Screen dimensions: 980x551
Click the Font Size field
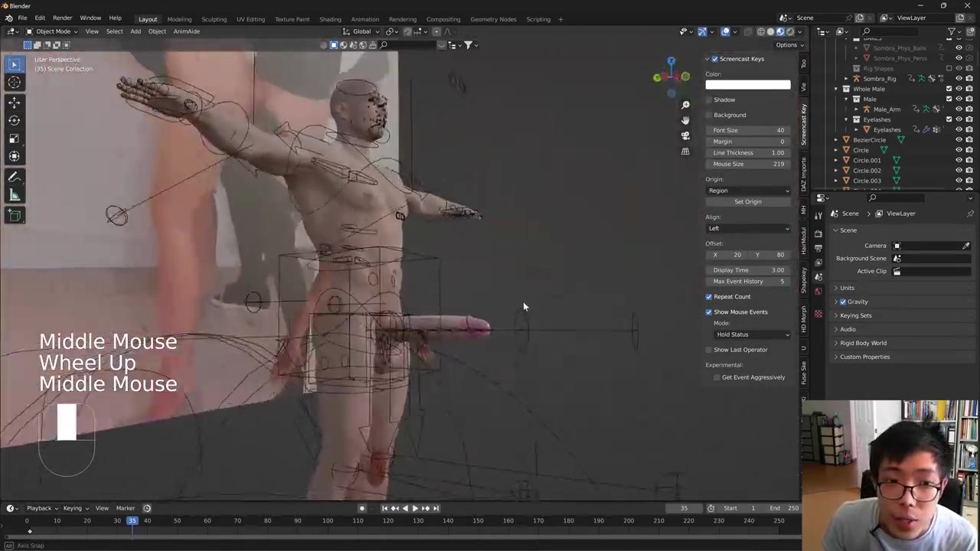tap(747, 130)
